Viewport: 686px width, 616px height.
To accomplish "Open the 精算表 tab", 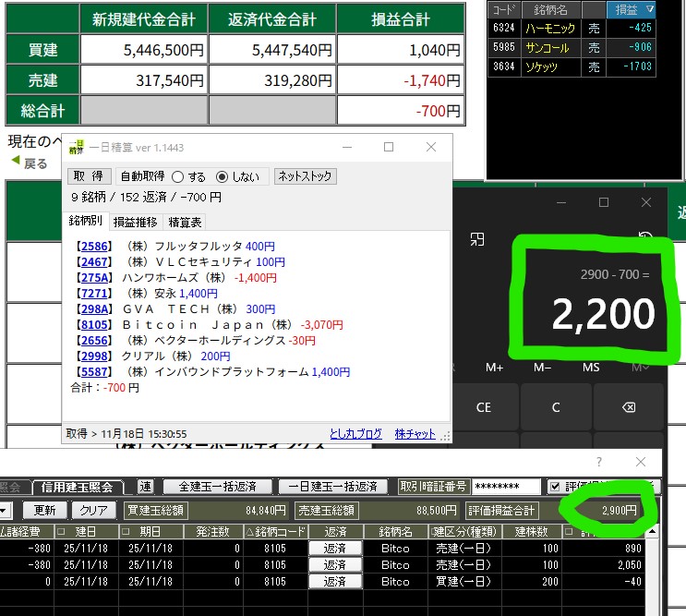I will 185,222.
